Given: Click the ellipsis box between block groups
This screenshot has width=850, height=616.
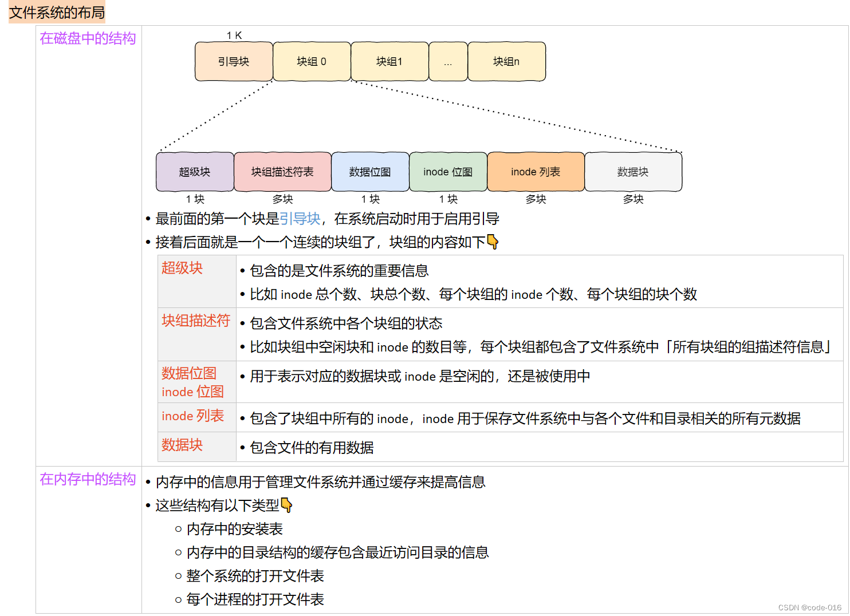Looking at the screenshot, I should 448,61.
